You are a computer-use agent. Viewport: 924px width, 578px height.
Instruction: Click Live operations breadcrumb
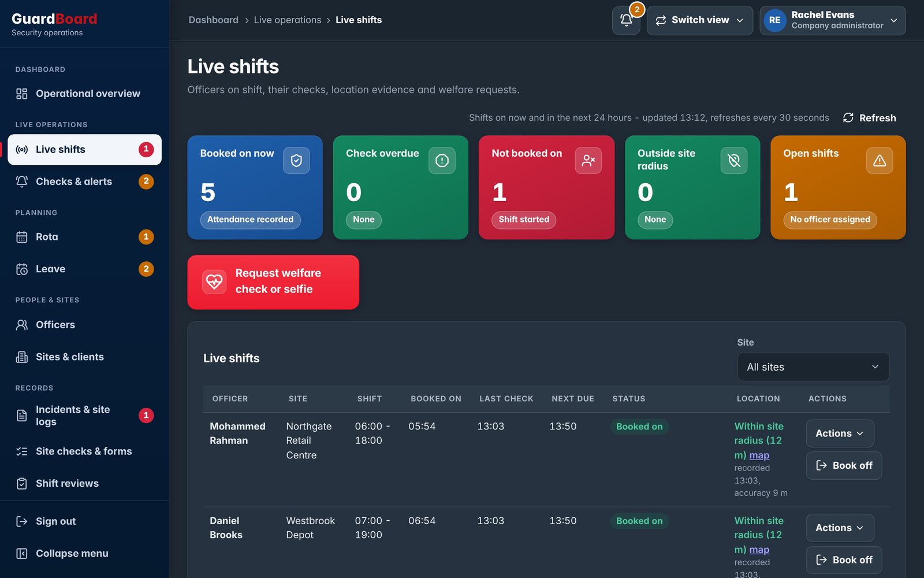288,20
